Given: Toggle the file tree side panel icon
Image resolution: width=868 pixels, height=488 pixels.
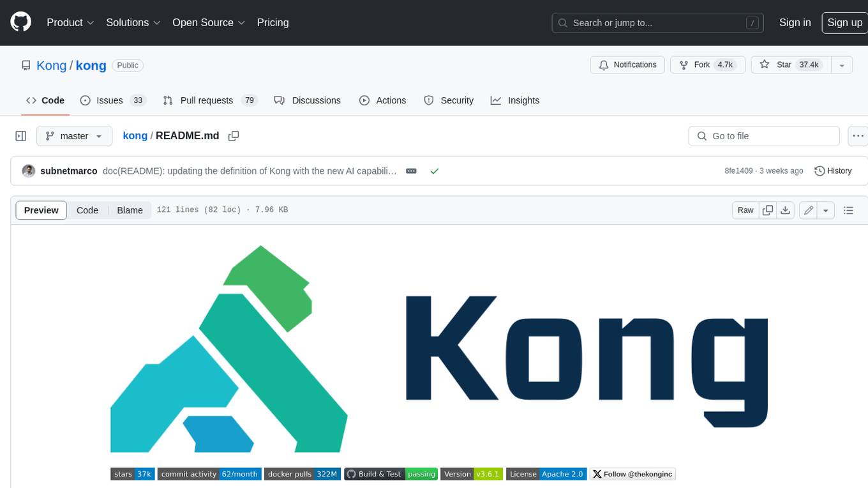Looking at the screenshot, I should [21, 136].
